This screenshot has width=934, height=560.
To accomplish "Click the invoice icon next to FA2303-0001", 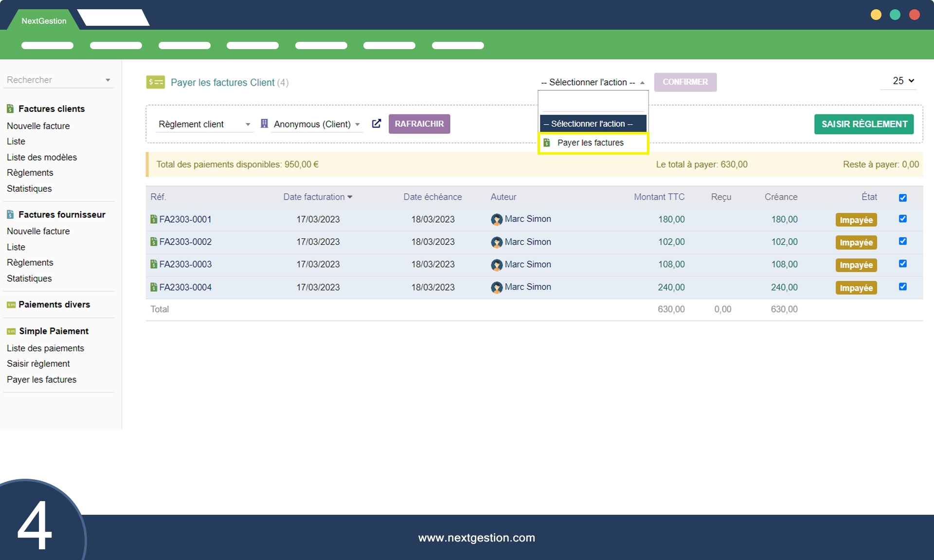I will click(x=154, y=219).
